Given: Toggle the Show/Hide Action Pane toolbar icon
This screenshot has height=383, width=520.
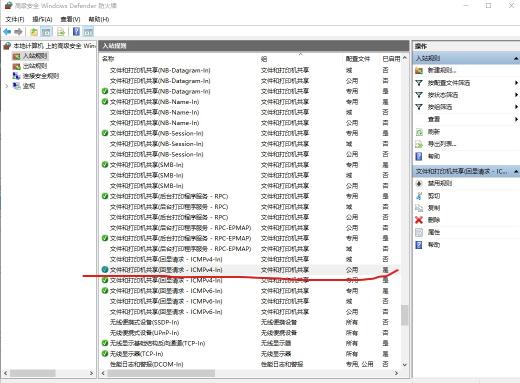Looking at the screenshot, I should [x=88, y=32].
